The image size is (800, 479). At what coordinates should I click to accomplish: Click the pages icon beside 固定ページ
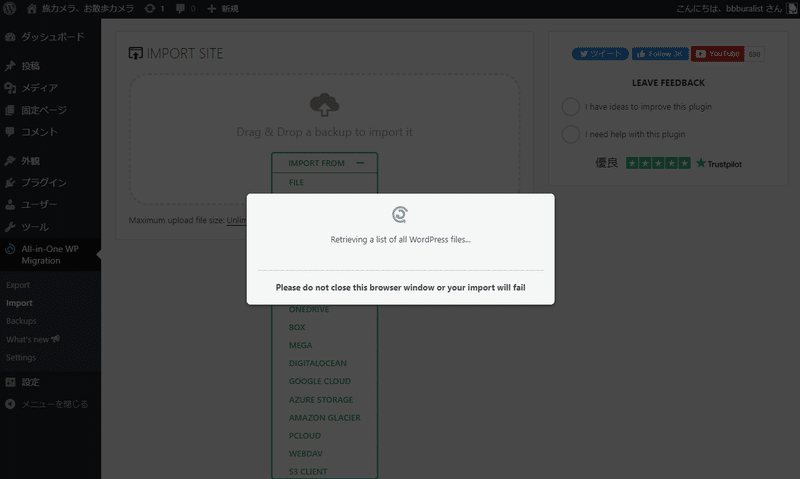tap(10, 110)
